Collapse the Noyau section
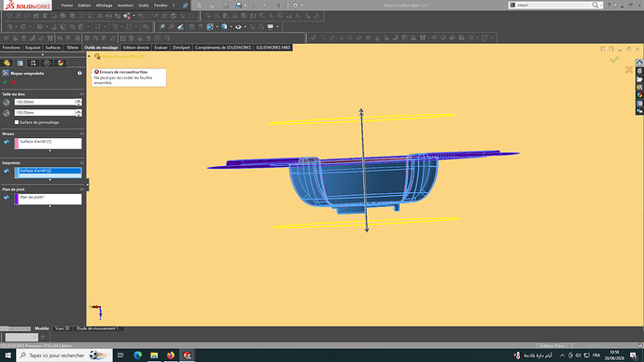The image size is (644, 362). click(81, 133)
